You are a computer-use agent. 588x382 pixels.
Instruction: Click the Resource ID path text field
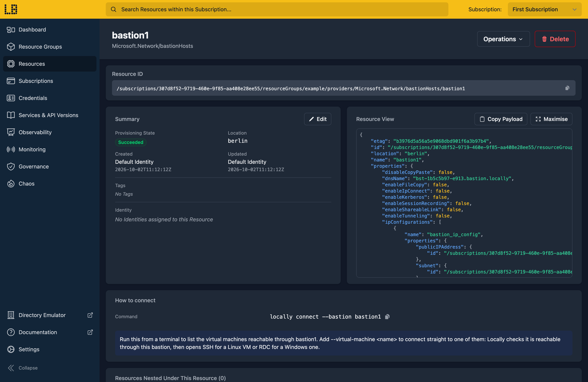coord(343,88)
